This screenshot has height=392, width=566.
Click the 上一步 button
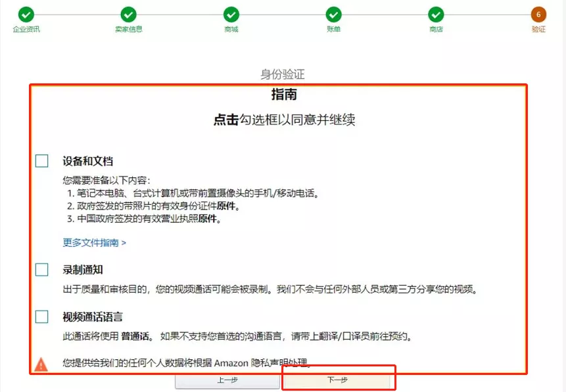pos(227,380)
